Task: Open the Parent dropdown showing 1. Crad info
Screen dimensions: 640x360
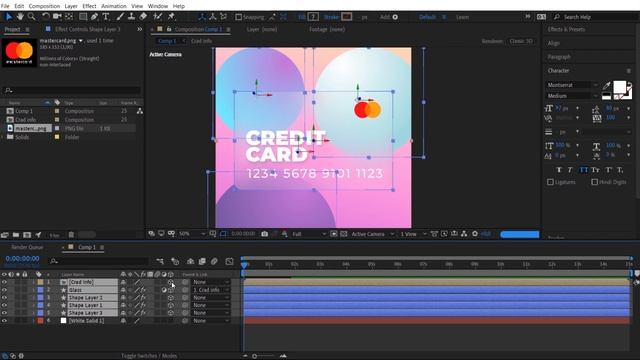Action: click(210, 290)
